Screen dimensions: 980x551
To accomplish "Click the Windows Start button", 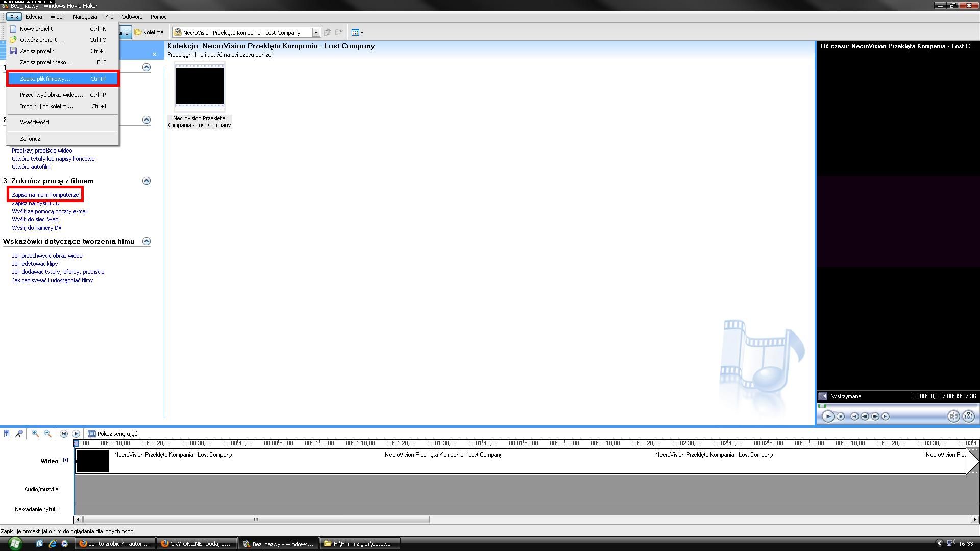I will pyautogui.click(x=15, y=543).
